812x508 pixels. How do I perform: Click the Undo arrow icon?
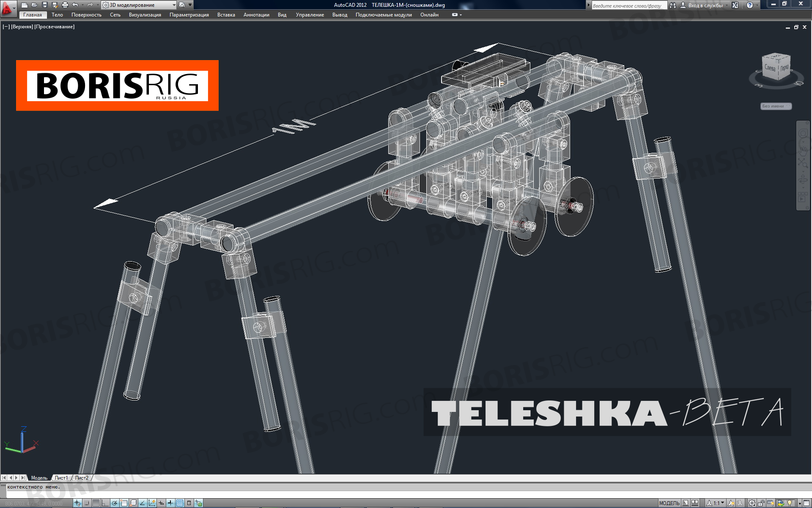[x=75, y=5]
